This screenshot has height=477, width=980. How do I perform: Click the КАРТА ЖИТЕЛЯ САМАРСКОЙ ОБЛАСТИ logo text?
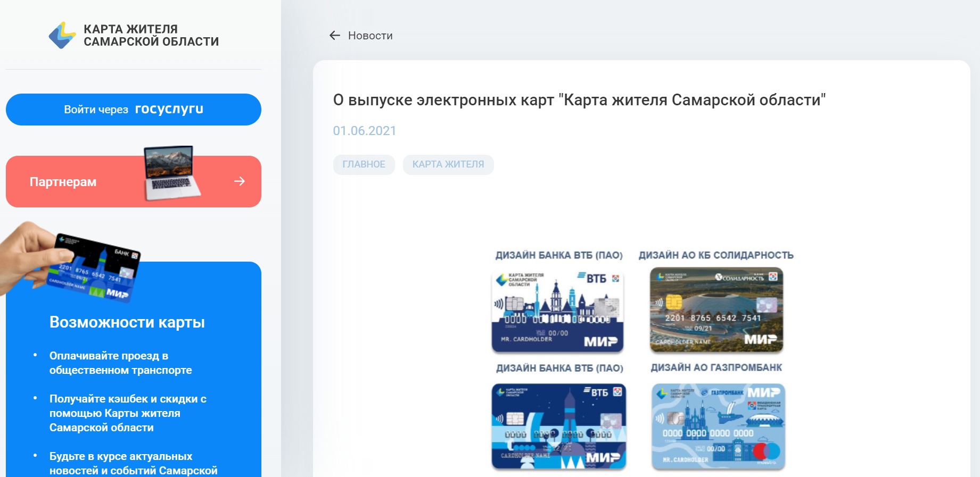coord(151,36)
